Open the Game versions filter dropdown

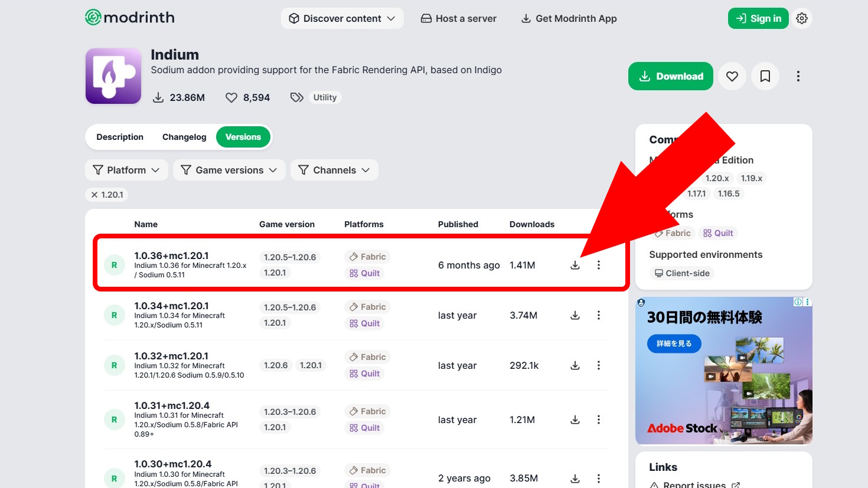coord(229,170)
